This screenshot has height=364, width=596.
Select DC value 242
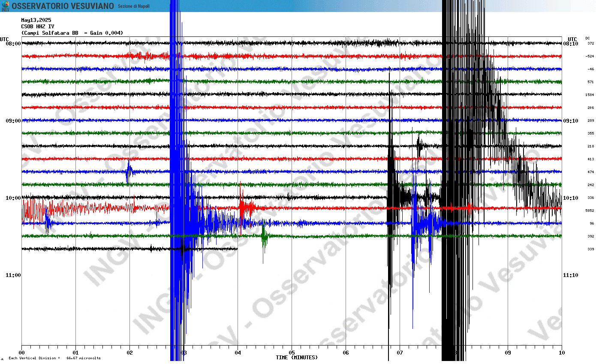point(591,185)
